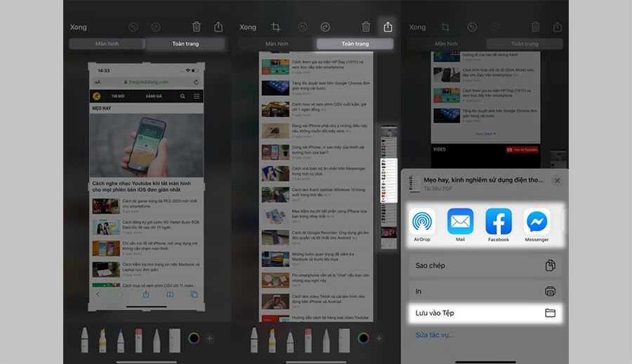
Task: Switch to the Màn hình tab in the middle screen
Action: (x=277, y=43)
